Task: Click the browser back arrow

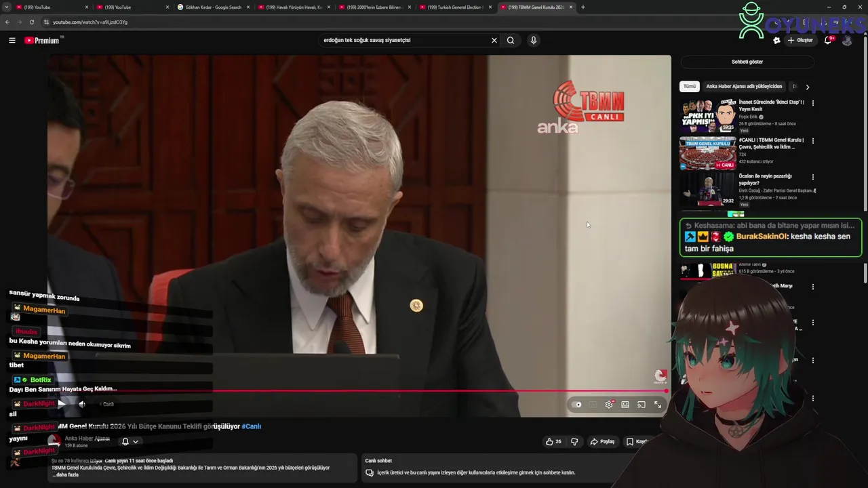Action: 7,22
